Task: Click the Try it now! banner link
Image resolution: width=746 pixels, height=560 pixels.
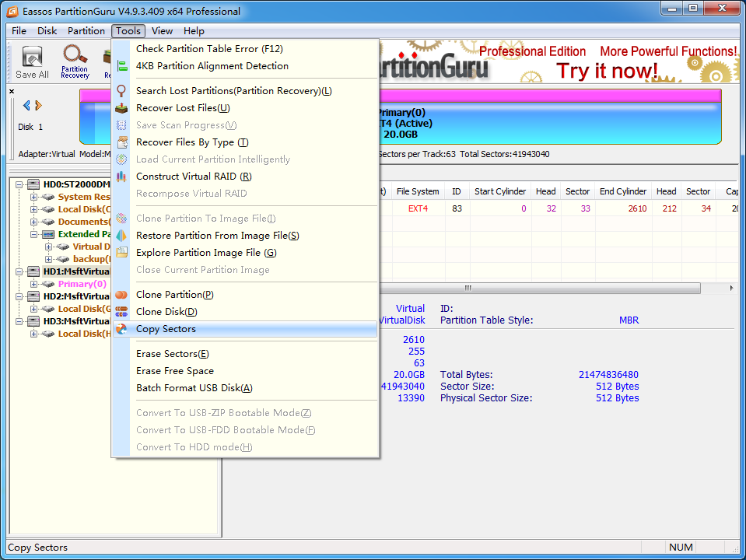Action: pos(607,71)
